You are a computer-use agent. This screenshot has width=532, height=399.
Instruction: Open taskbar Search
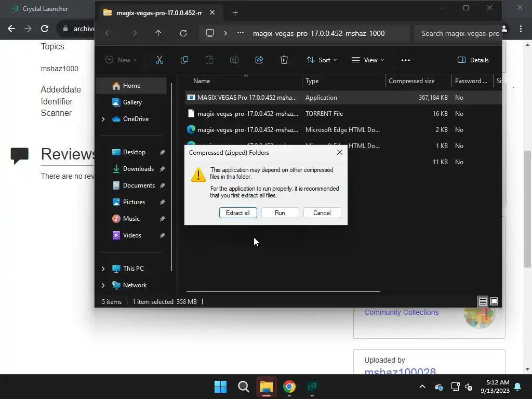tap(243, 387)
